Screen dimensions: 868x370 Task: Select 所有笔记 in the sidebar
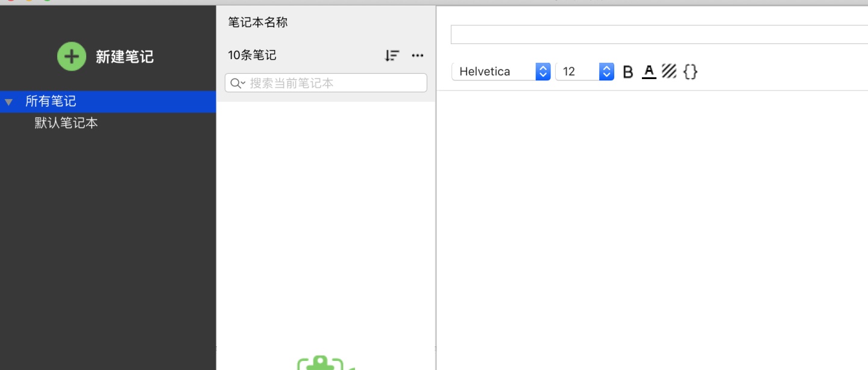click(x=108, y=101)
